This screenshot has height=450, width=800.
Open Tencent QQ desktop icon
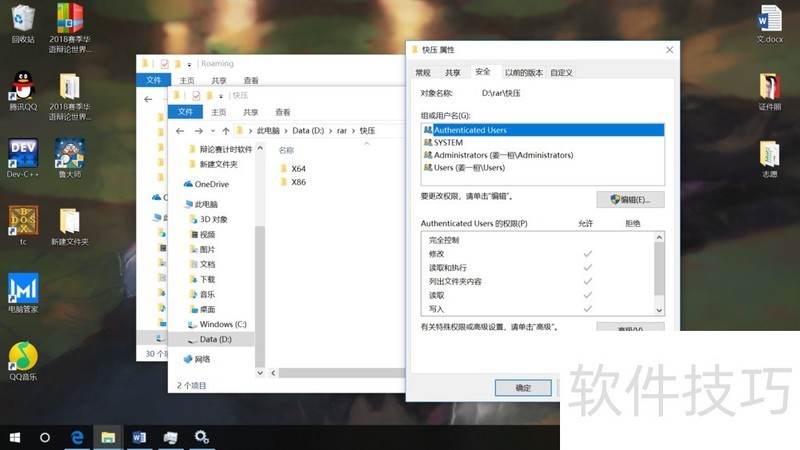[x=23, y=90]
